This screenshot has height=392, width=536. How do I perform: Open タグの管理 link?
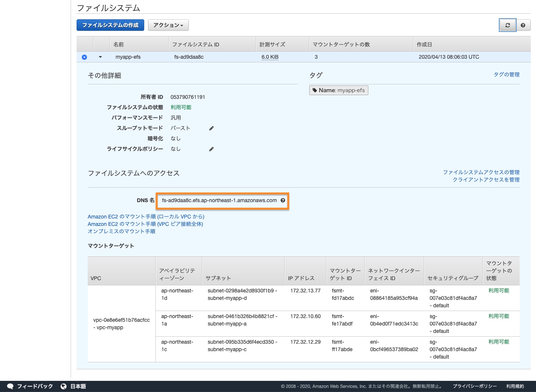[506, 75]
